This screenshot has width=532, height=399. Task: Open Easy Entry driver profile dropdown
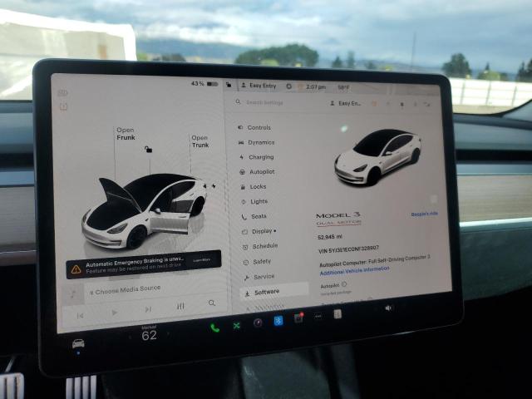point(259,86)
